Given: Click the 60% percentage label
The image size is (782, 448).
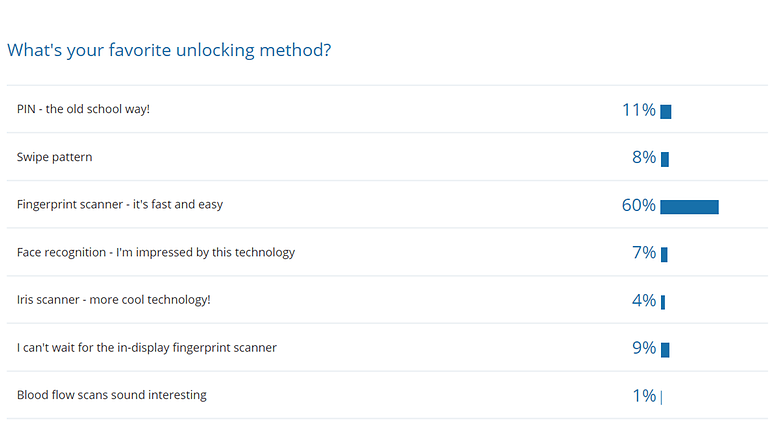Looking at the screenshot, I should [638, 205].
